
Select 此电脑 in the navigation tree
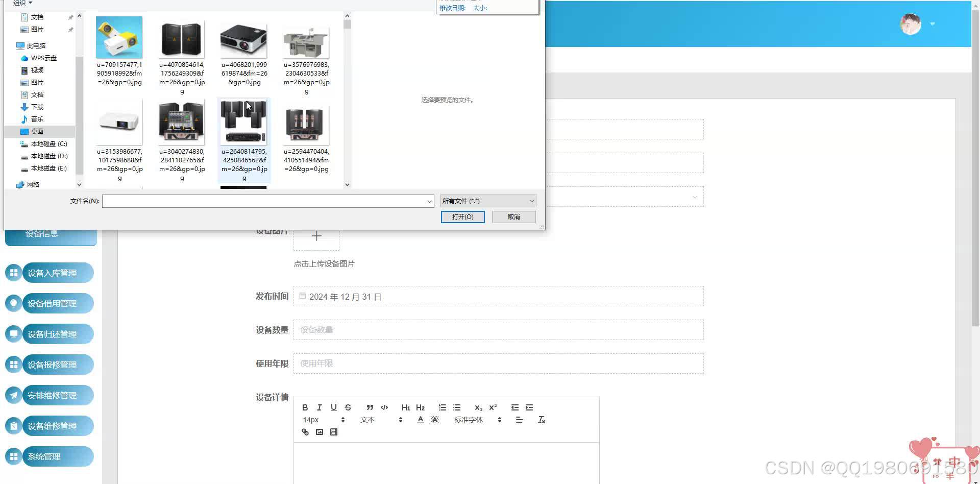coord(31,46)
